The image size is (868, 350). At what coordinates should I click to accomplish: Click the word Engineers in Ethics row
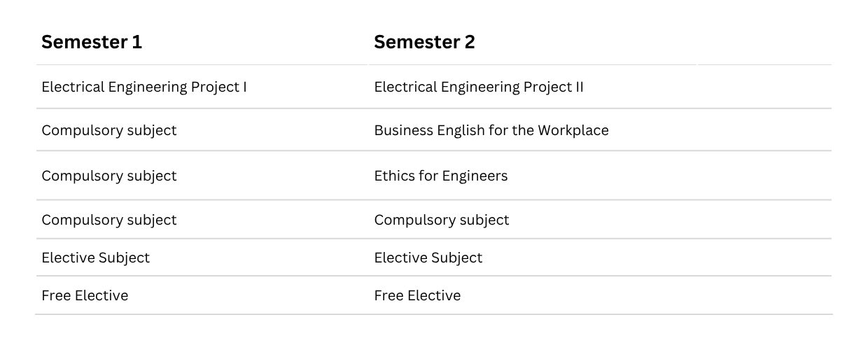pos(475,176)
